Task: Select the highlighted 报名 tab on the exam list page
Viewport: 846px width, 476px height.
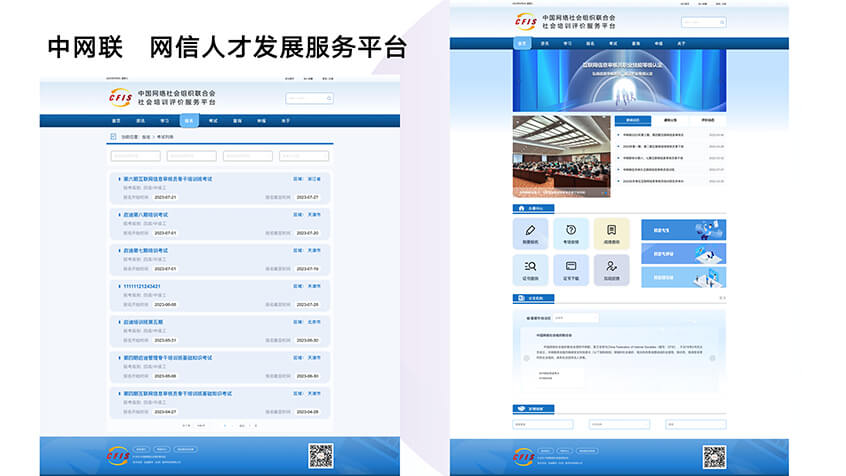Action: 189,120
